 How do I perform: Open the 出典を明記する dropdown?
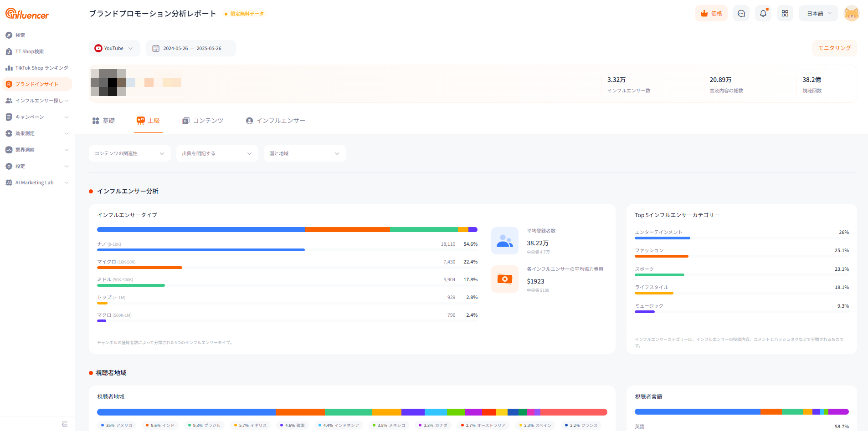tap(217, 153)
